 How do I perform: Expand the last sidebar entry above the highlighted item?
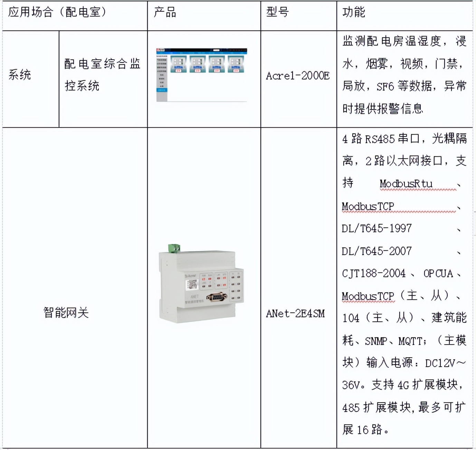162,86
